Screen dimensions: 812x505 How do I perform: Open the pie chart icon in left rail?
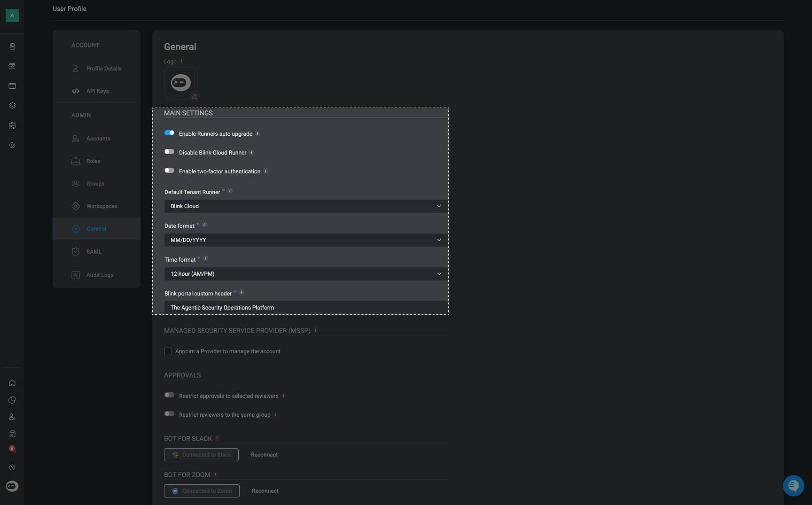click(12, 400)
